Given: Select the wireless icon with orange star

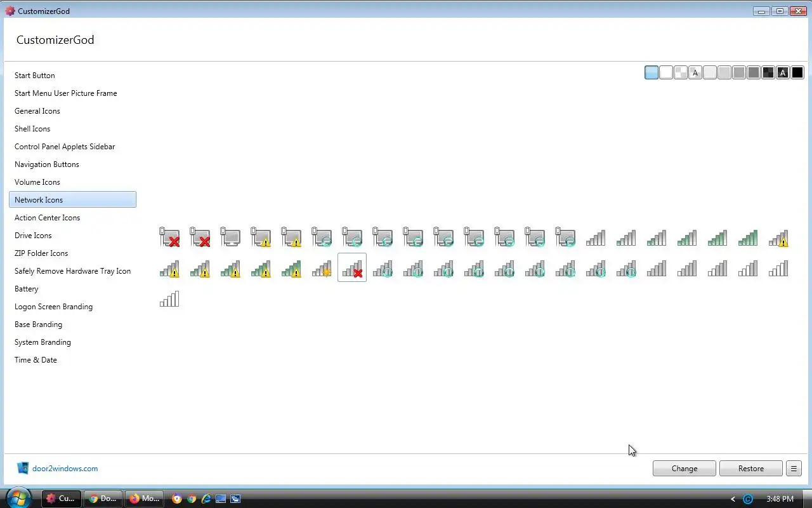Looking at the screenshot, I should point(322,267).
